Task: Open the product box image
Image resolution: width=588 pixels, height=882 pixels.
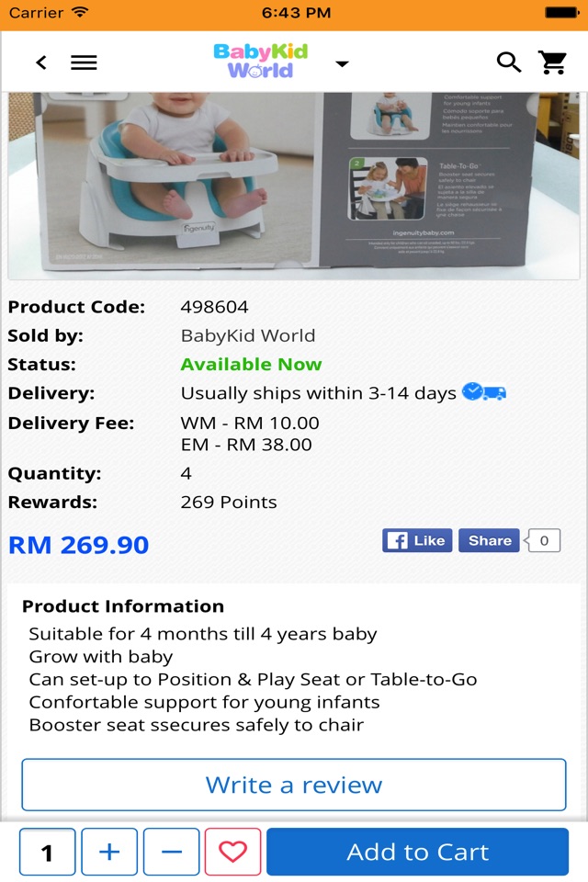Action: tap(294, 186)
